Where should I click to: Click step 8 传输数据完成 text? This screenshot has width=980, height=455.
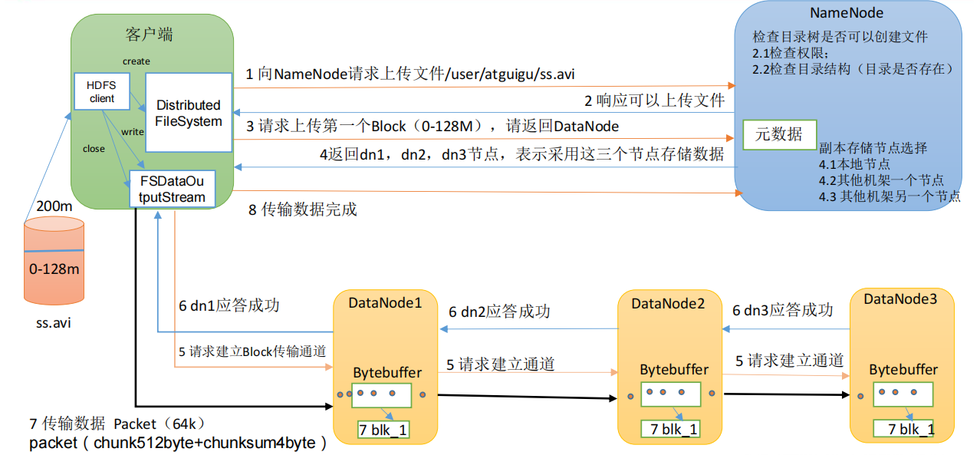pyautogui.click(x=302, y=209)
